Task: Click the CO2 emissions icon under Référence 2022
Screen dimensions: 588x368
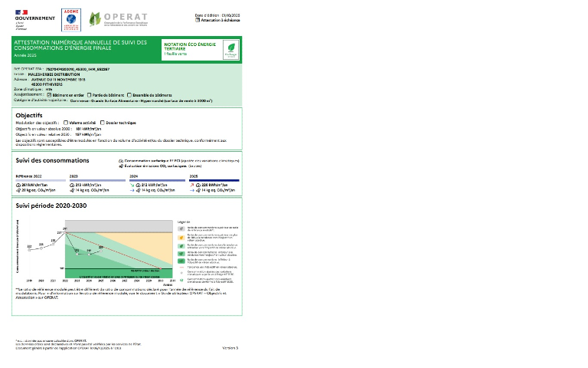Action: (x=18, y=190)
